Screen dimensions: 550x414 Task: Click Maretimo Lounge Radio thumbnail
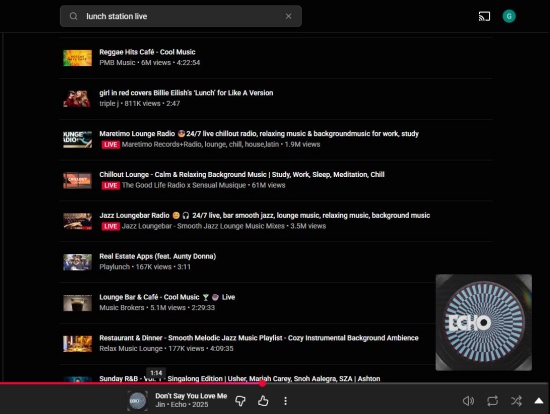coord(78,140)
